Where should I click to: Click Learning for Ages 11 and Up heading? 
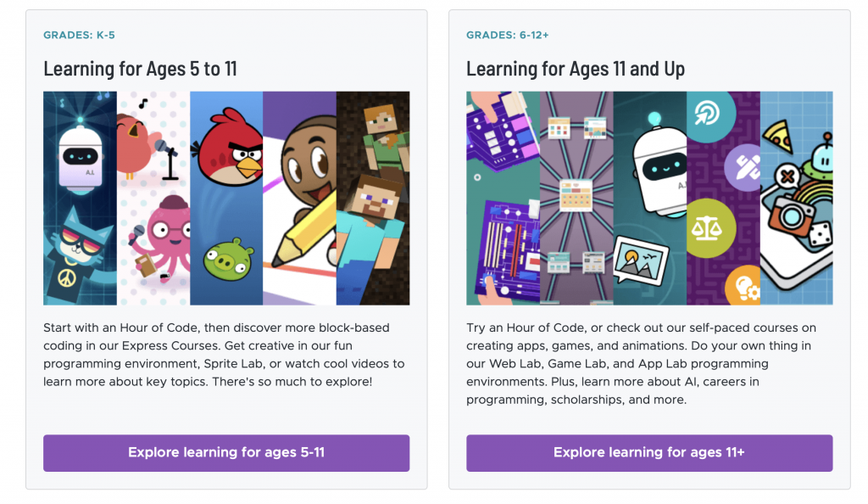[x=576, y=69]
